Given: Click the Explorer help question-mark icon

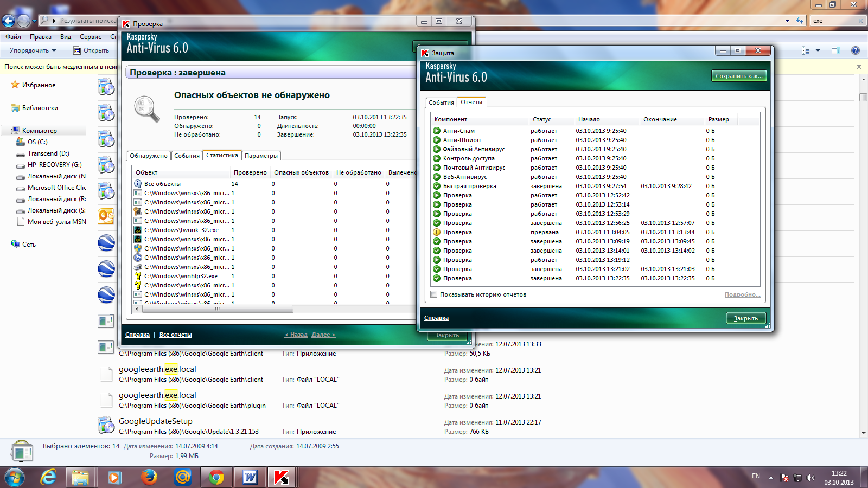Looking at the screenshot, I should 856,50.
